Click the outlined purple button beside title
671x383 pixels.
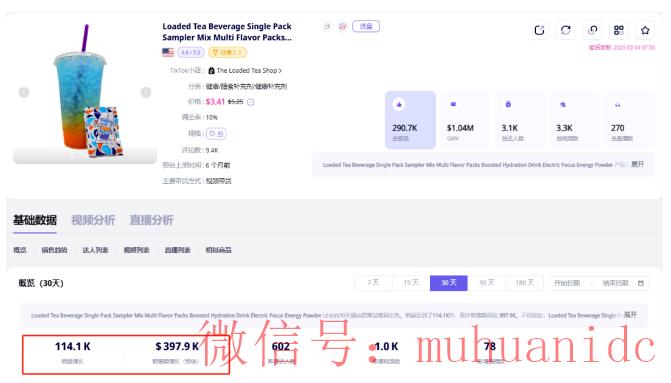tap(366, 27)
